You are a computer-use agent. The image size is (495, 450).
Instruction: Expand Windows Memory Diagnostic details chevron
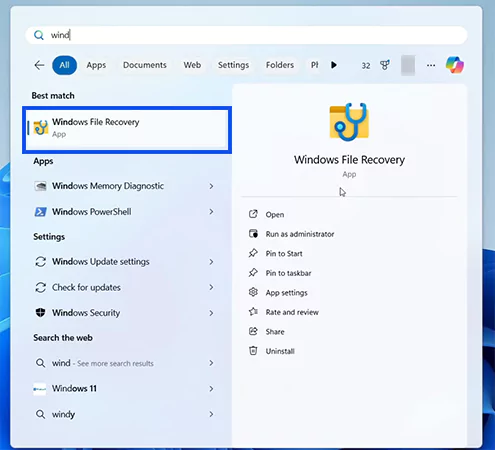[x=211, y=186]
